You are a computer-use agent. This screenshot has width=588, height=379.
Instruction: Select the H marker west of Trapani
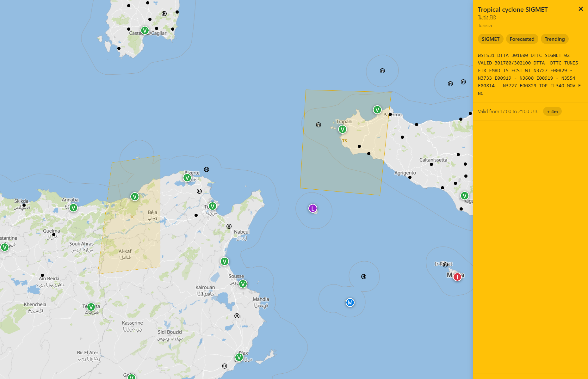(319, 125)
